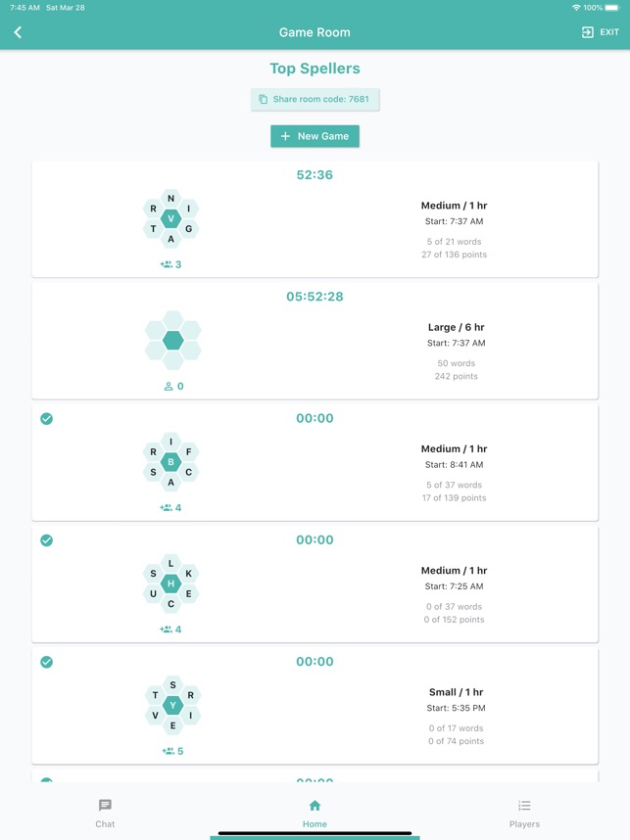The width and height of the screenshot is (630, 840).
Task: Select the Home tab
Action: [315, 813]
